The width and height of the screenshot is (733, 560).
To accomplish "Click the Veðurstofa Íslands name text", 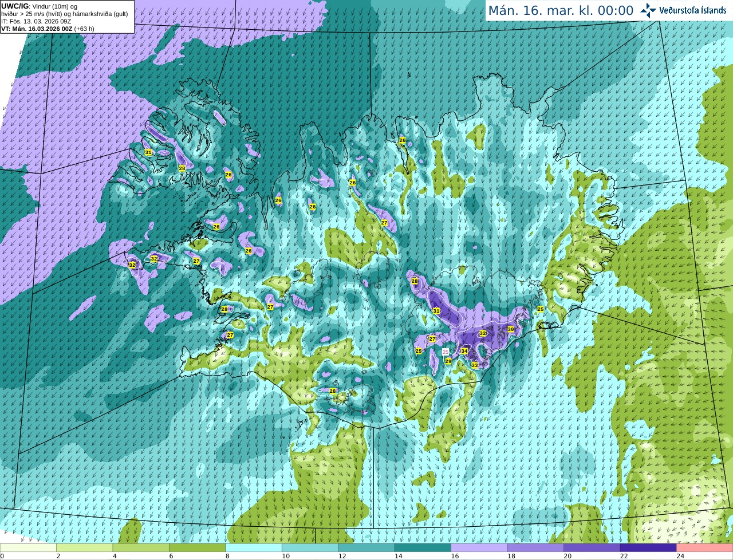I will tap(692, 10).
